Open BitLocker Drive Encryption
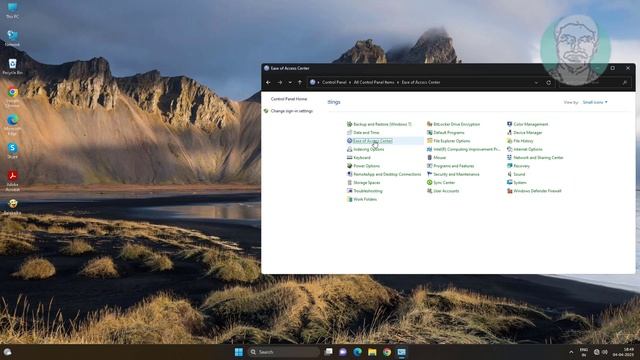640x360 pixels. click(x=453, y=124)
